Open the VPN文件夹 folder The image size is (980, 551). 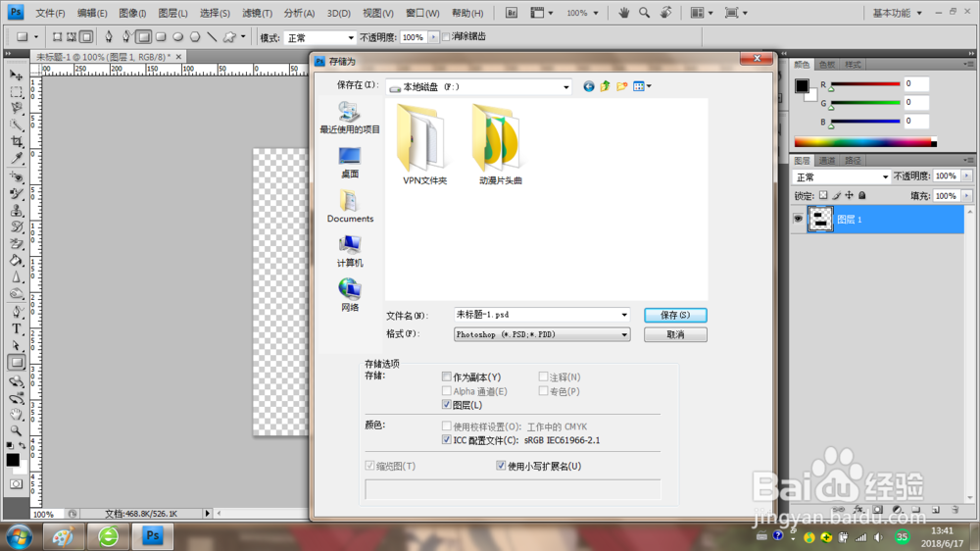[424, 145]
